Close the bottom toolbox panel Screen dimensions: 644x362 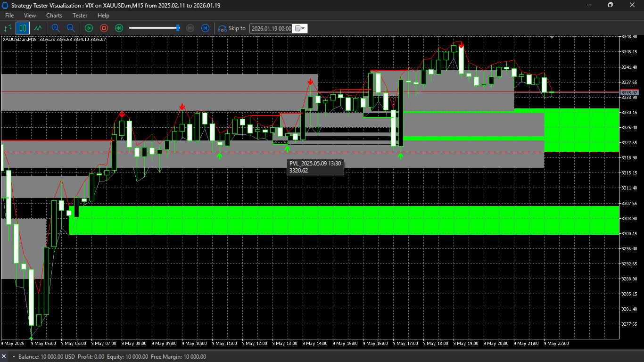point(4,357)
